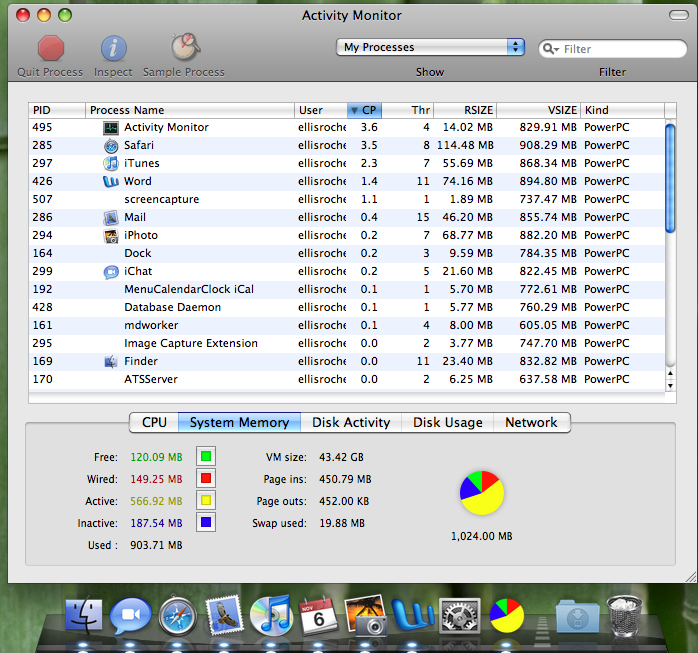Image resolution: width=698 pixels, height=653 pixels.
Task: Select the System Memory tab
Action: tap(239, 422)
